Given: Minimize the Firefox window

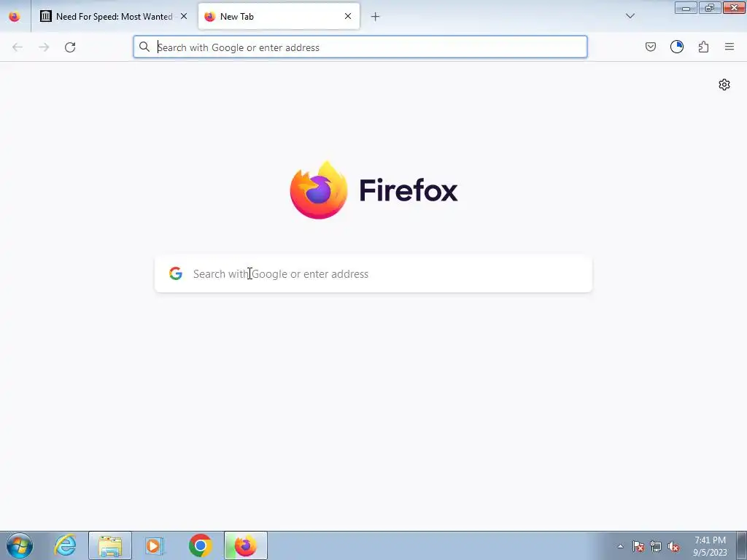Looking at the screenshot, I should pyautogui.click(x=686, y=7).
